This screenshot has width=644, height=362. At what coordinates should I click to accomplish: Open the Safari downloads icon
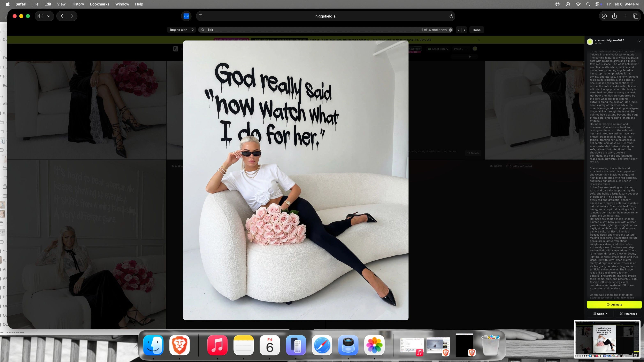pos(604,16)
